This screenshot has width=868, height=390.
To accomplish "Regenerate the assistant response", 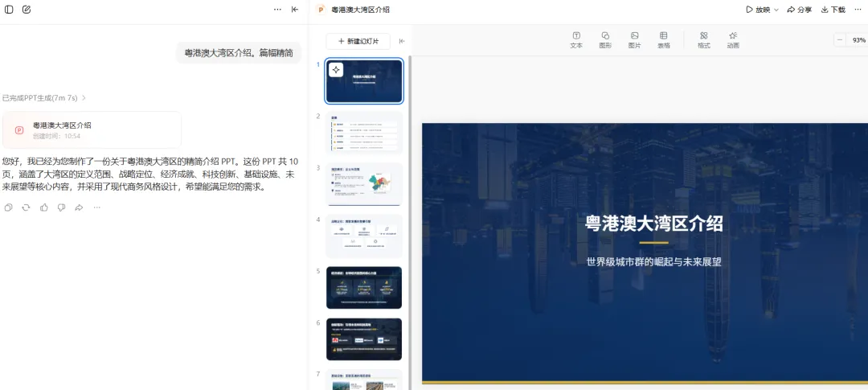I will [x=26, y=207].
